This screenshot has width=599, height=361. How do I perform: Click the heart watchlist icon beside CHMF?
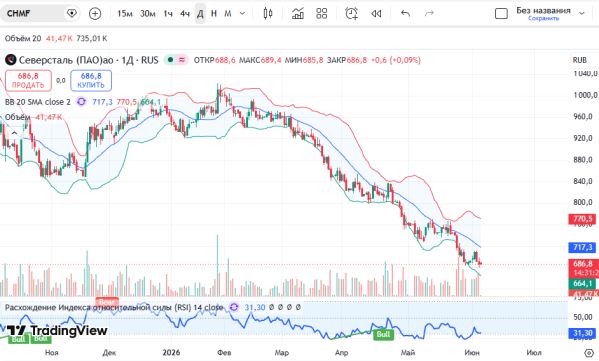pyautogui.click(x=71, y=14)
